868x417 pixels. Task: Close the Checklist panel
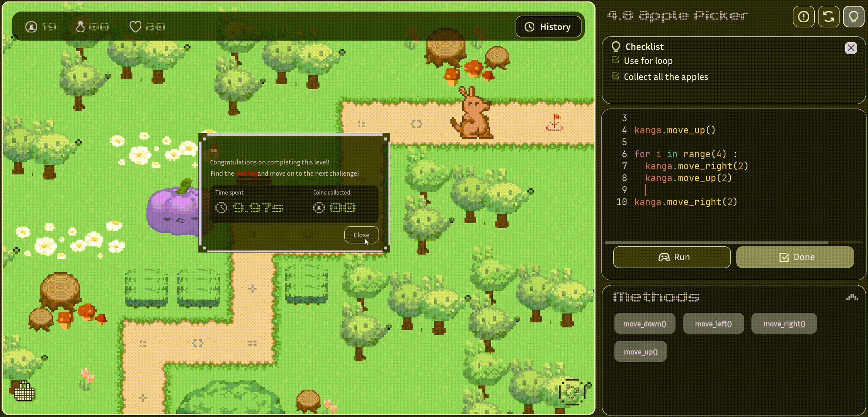[x=851, y=48]
